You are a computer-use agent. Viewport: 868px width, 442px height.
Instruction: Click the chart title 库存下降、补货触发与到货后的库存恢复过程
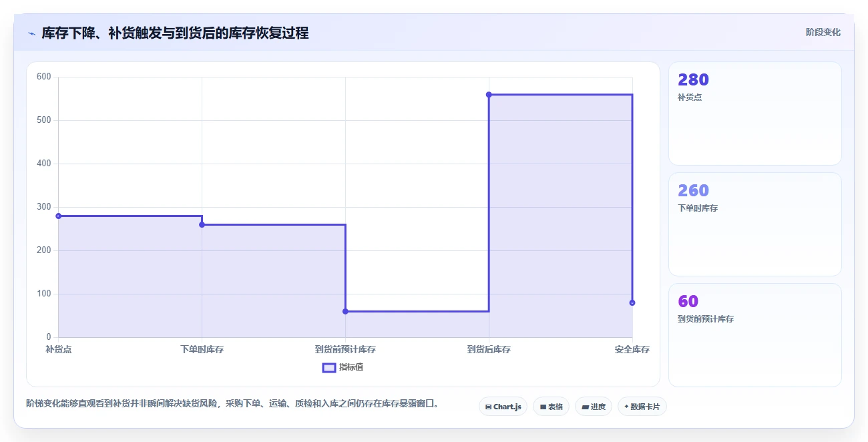pos(175,33)
